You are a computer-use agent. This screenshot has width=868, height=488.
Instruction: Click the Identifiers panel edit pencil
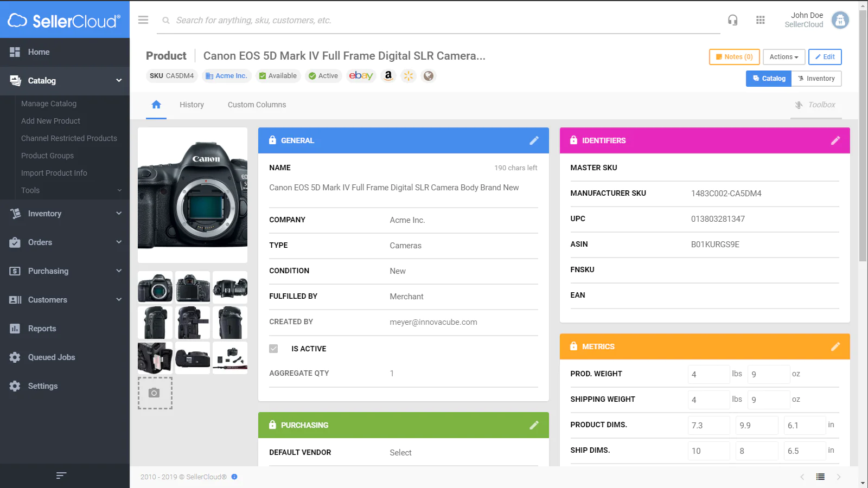(x=835, y=140)
